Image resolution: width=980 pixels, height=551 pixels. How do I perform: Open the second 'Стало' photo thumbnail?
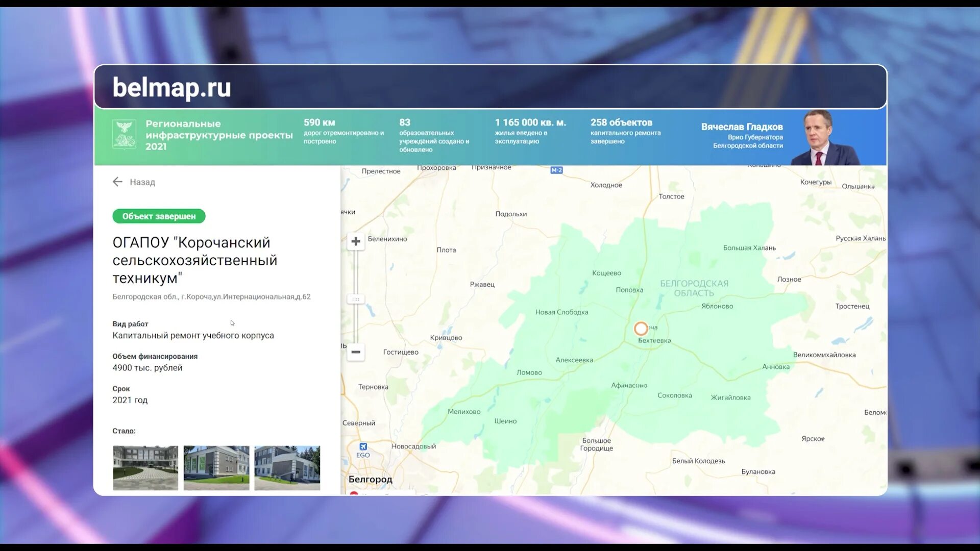tap(216, 468)
